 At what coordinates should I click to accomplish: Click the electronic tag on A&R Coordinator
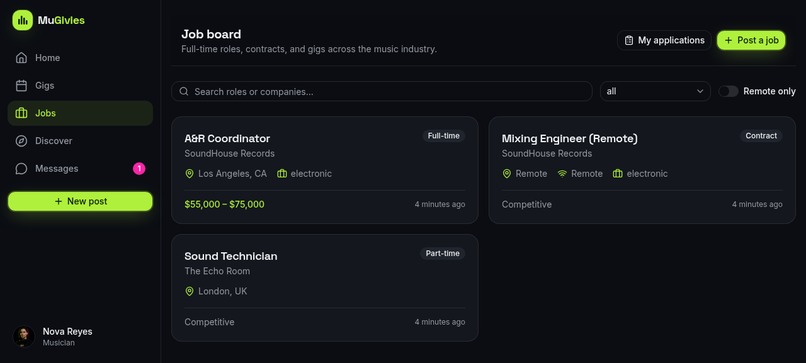pos(311,174)
